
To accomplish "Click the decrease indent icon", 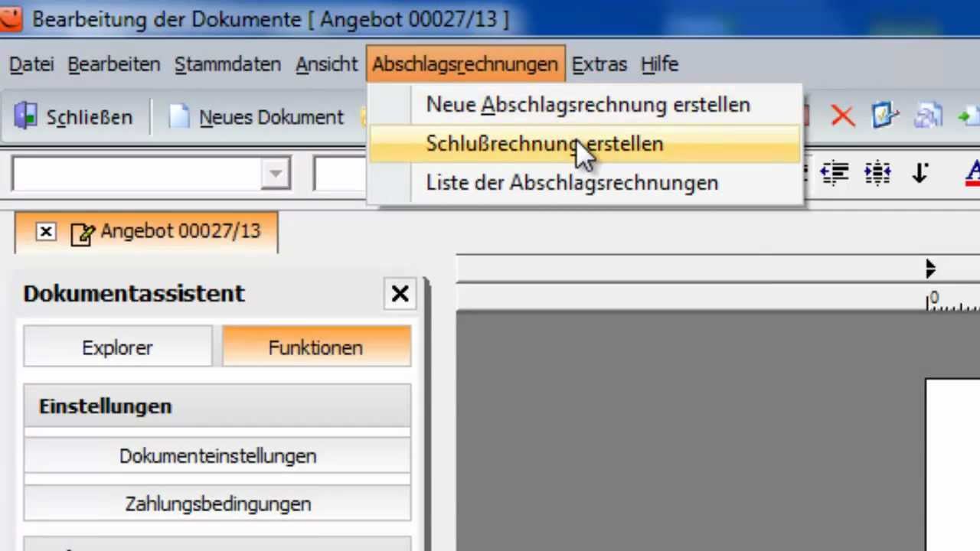I will (835, 173).
